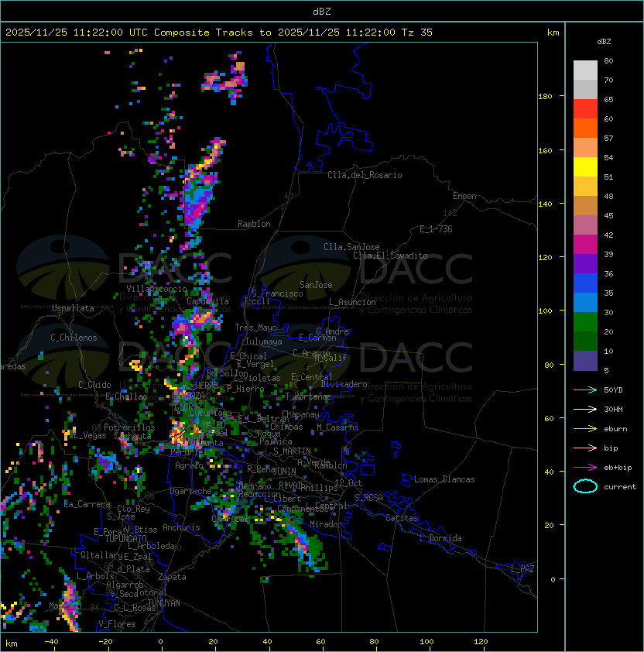
Task: Click the '50YD' legend label
Action: [x=613, y=390]
